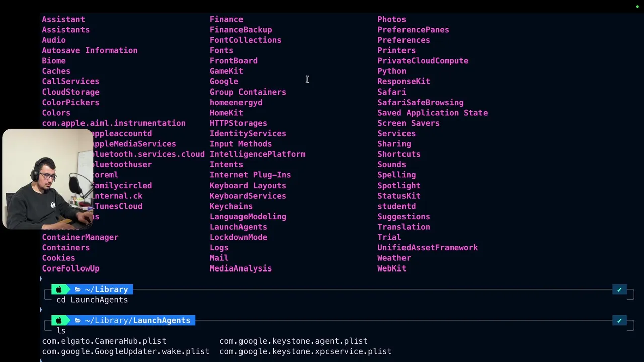Click the CloudStorage directory entry
644x362 pixels.
tap(70, 92)
